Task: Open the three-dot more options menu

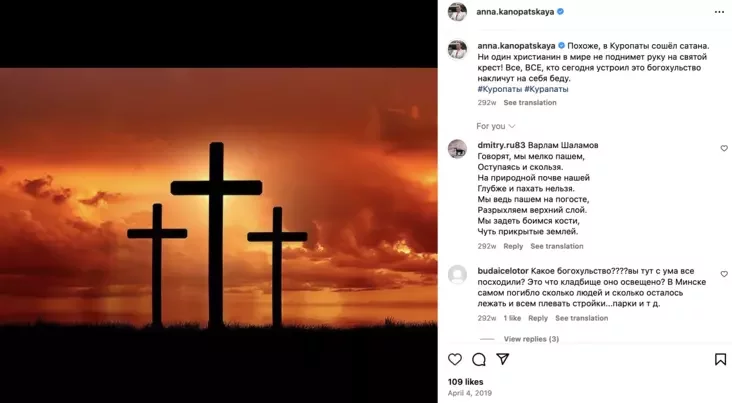Action: pos(719,12)
